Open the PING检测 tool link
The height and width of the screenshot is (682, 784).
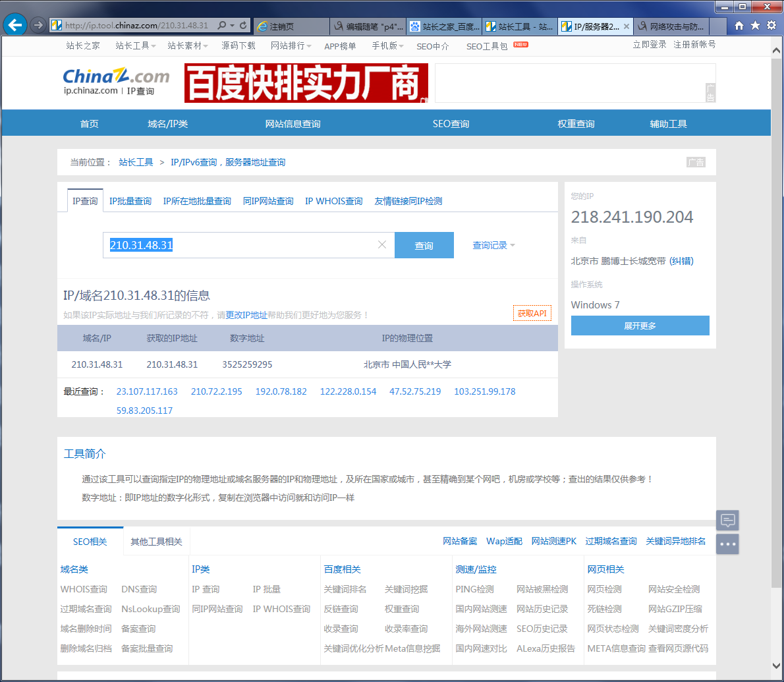(x=474, y=589)
